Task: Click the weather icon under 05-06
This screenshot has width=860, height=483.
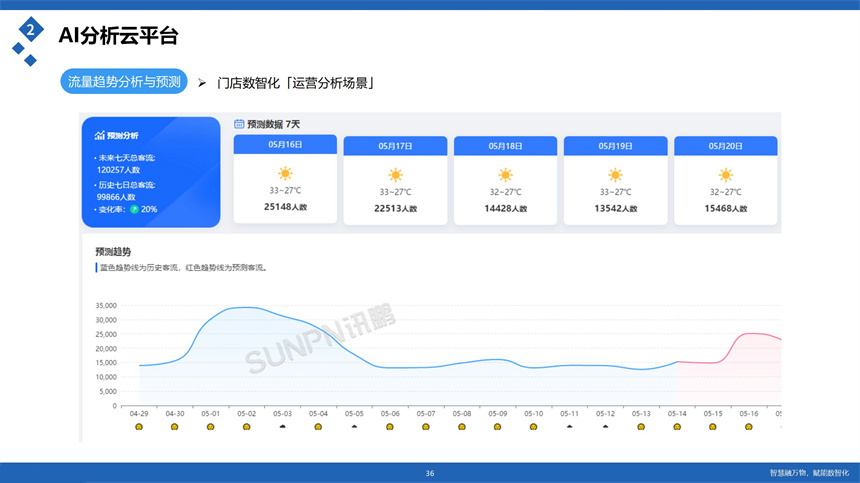Action: coord(390,427)
